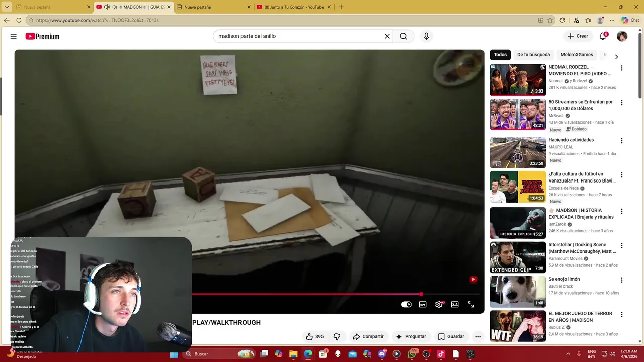Like the video with 395 likes

pyautogui.click(x=314, y=336)
